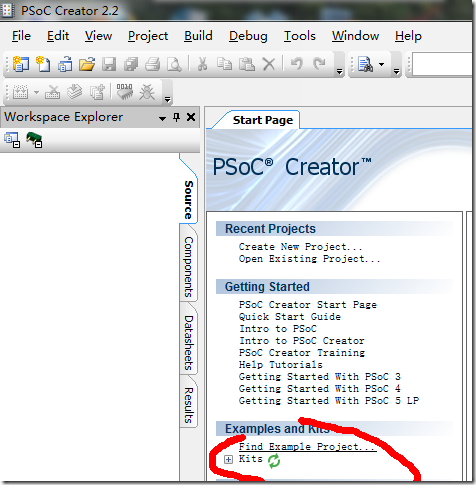Click the green Kits refresh icon

(274, 461)
